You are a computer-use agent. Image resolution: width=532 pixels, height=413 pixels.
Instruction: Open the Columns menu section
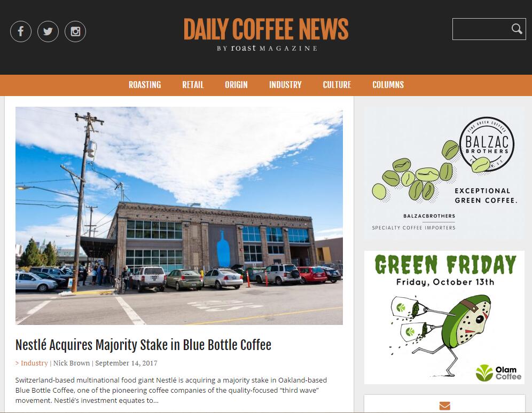point(388,85)
